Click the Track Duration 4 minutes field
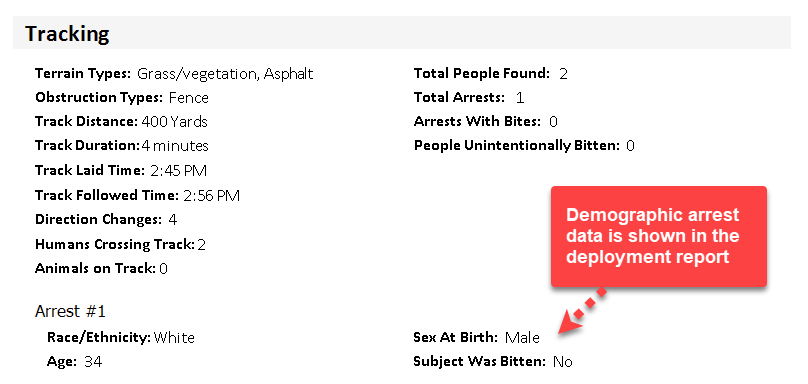 point(122,146)
